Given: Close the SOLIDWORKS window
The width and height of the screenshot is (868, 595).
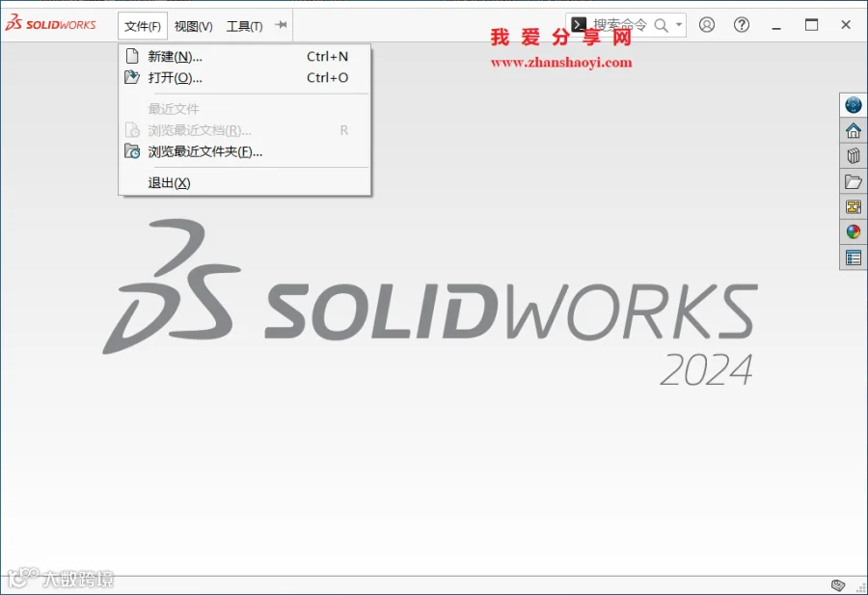Looking at the screenshot, I should 845,24.
